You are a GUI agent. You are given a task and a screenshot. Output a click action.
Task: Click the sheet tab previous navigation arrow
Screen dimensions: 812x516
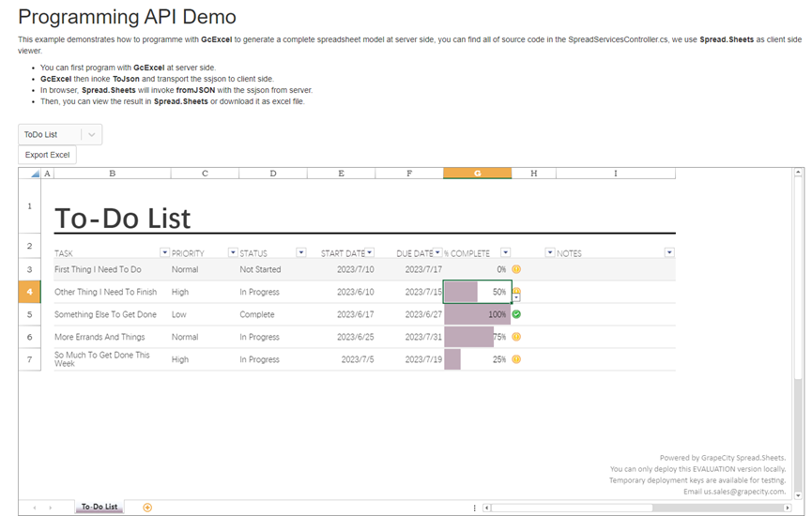(x=35, y=508)
